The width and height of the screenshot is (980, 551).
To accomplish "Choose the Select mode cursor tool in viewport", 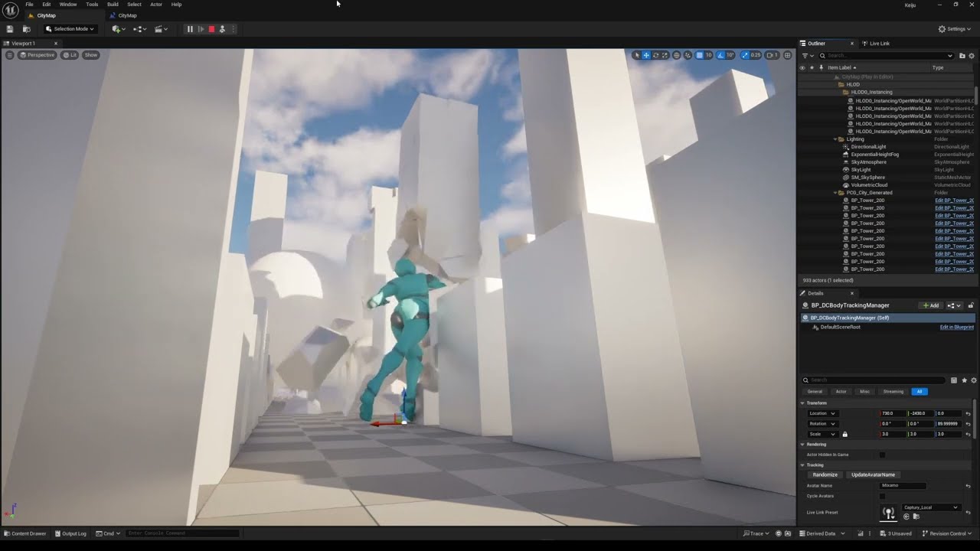I will click(637, 55).
